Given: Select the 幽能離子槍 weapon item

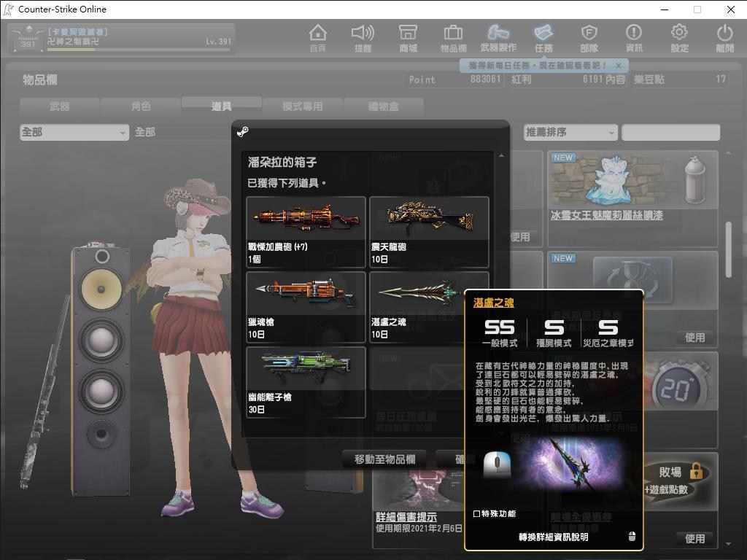Looking at the screenshot, I should (306, 382).
